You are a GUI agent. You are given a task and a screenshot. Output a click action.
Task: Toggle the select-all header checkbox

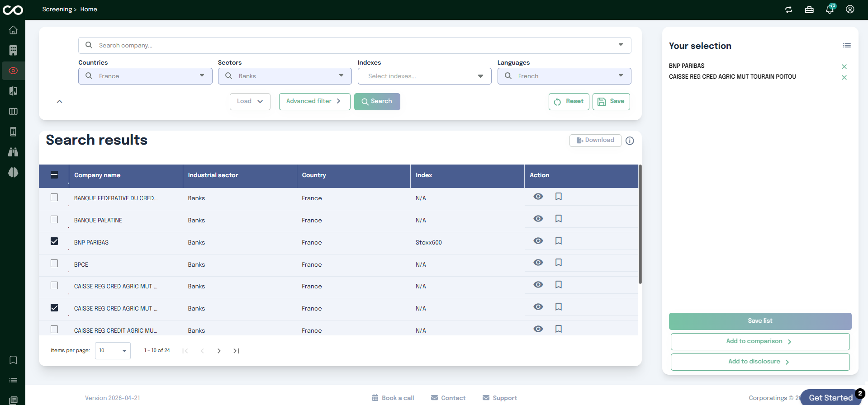click(54, 175)
